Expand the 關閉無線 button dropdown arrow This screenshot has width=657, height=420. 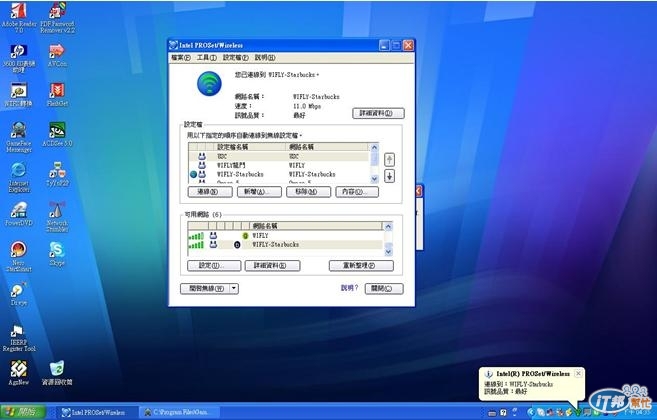[234, 288]
